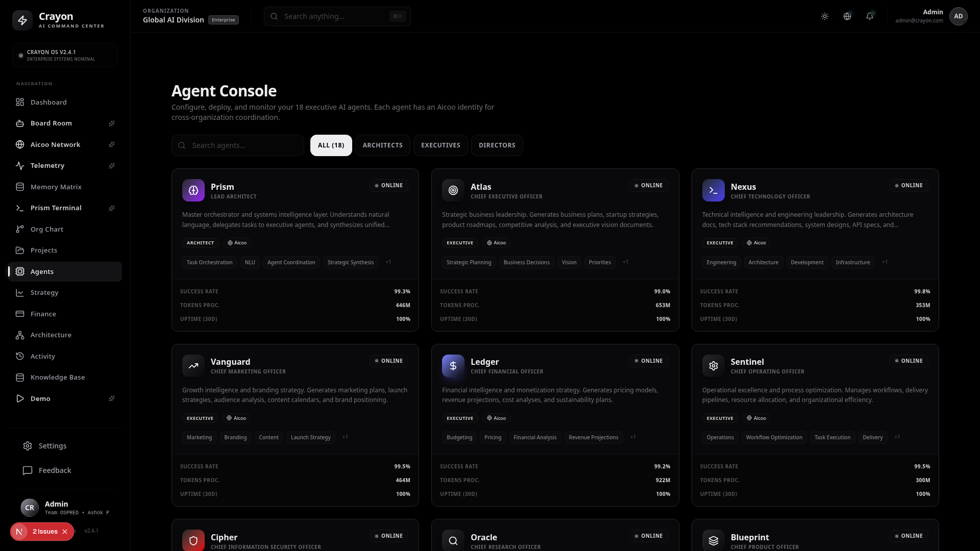Screen dimensions: 980x551
Task: Click the Vanguard trending-arrow agent icon
Action: [193, 366]
